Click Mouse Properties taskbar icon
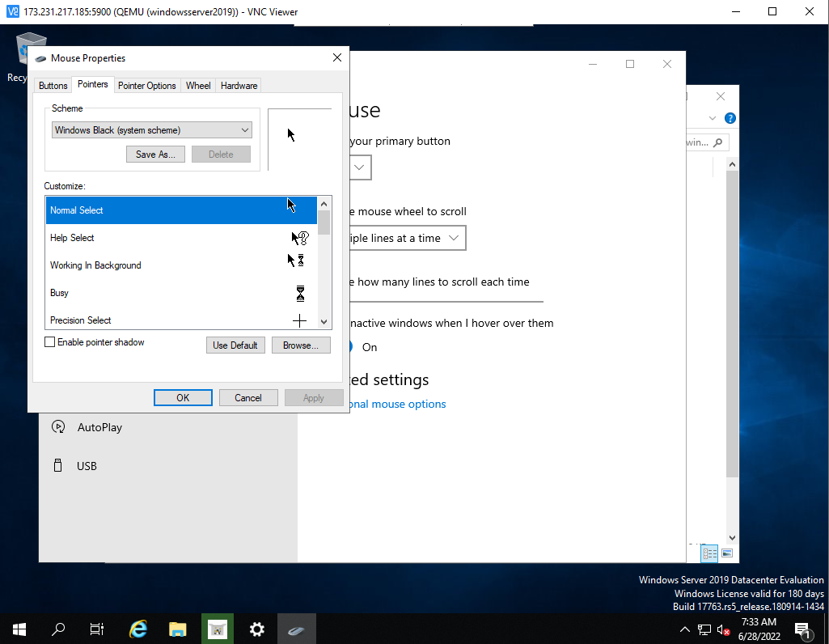This screenshot has height=644, width=829. point(297,629)
